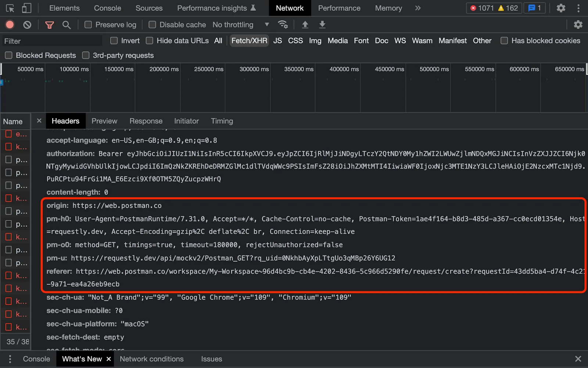Switch to Elements panel tab
Screen dimensions: 588x368
(64, 8)
